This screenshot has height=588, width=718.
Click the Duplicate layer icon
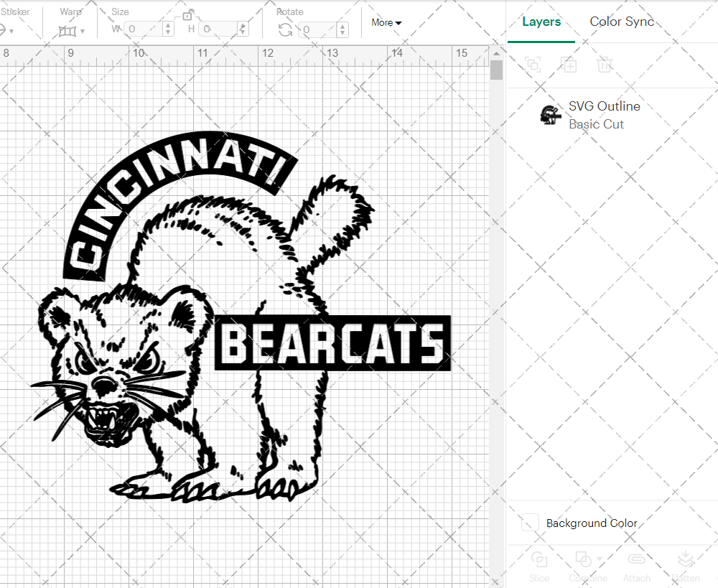(569, 65)
